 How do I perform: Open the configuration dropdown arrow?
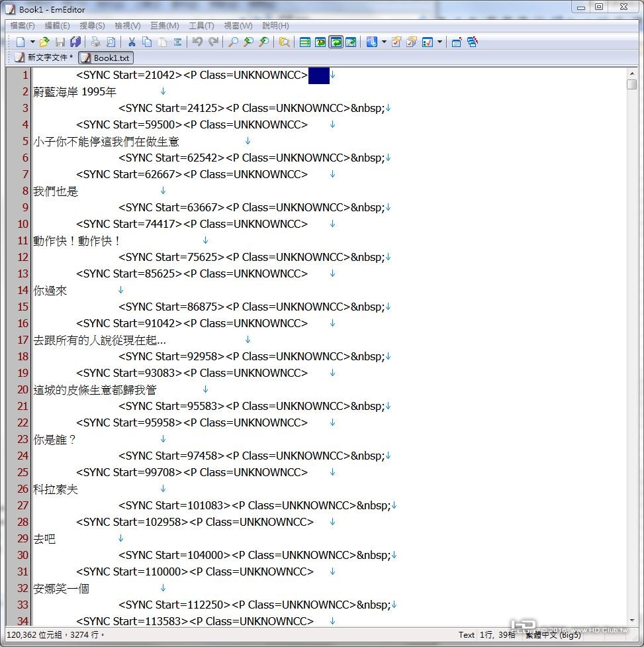tap(384, 42)
